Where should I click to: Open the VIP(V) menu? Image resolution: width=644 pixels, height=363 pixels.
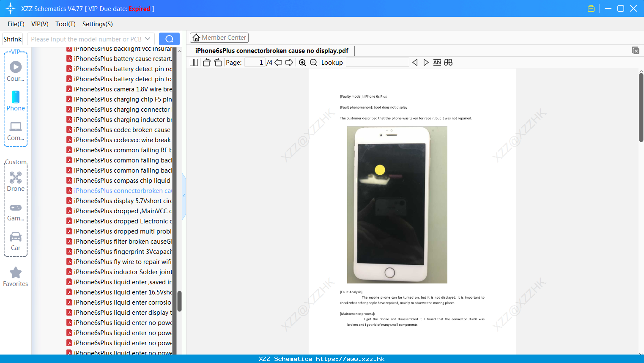click(40, 24)
